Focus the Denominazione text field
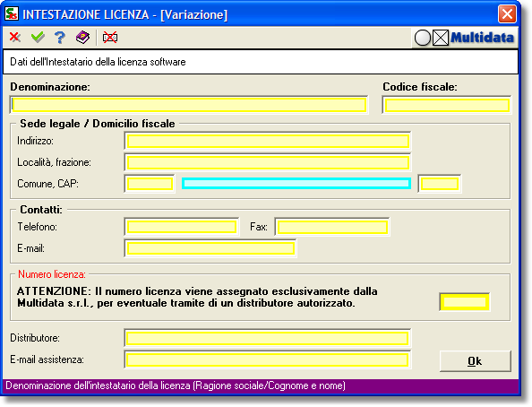 coord(189,105)
